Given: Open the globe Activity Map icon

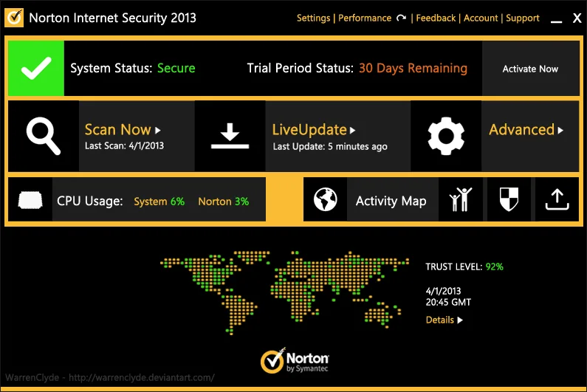Looking at the screenshot, I should click(325, 199).
